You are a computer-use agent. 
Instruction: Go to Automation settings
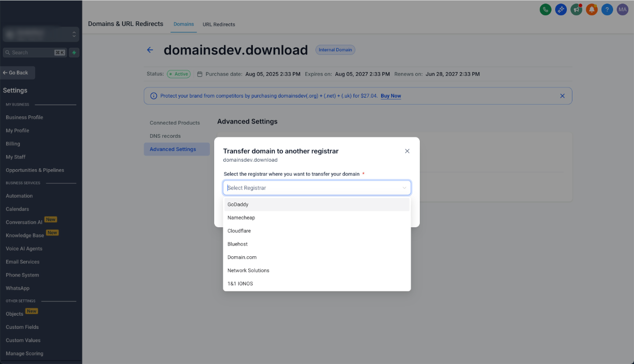[19, 196]
